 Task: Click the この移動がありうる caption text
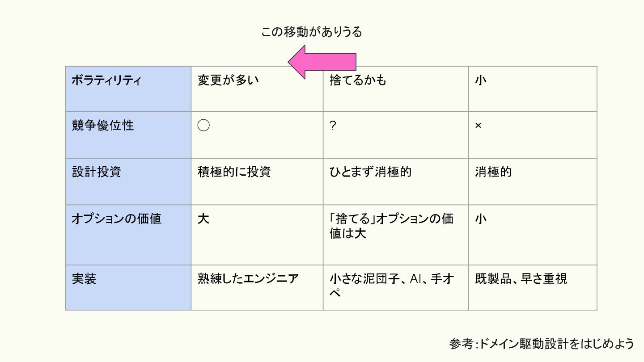coord(311,32)
